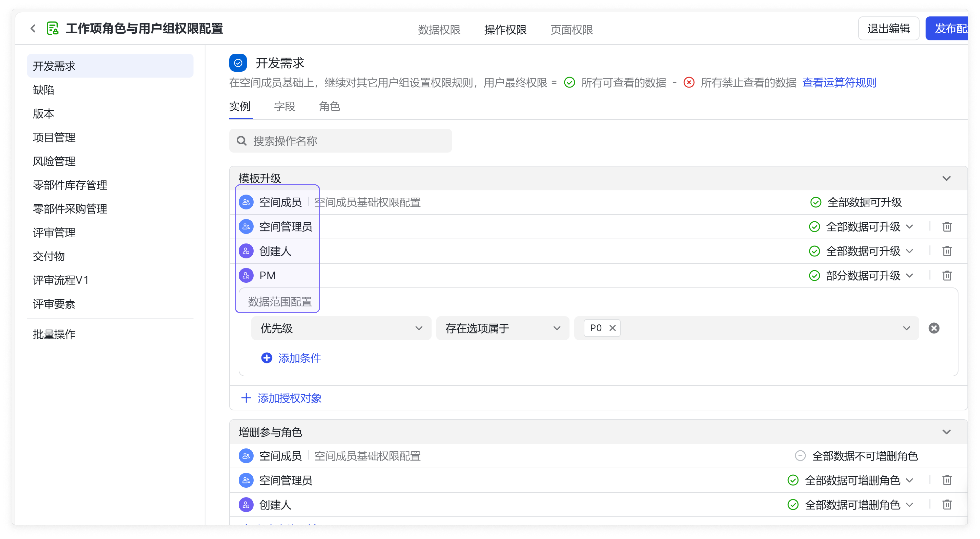Focus the 搜索操作名称 search field

pyautogui.click(x=341, y=141)
